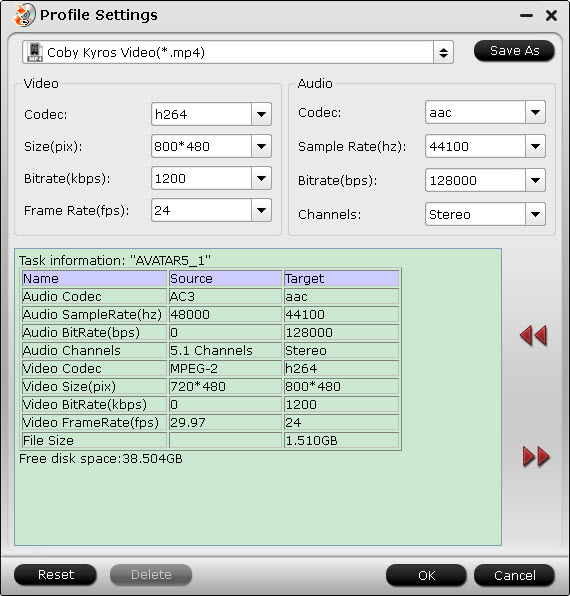The image size is (570, 596).
Task: Click the Cancel button
Action: [515, 575]
